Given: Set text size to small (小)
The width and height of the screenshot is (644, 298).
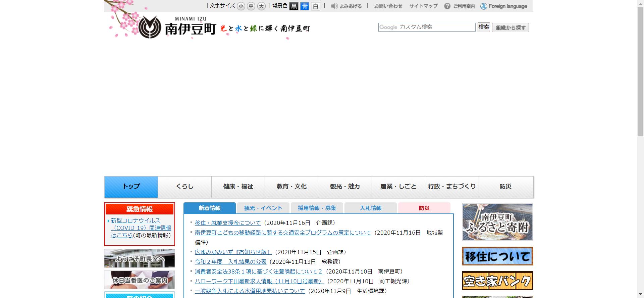Looking at the screenshot, I should [x=241, y=6].
